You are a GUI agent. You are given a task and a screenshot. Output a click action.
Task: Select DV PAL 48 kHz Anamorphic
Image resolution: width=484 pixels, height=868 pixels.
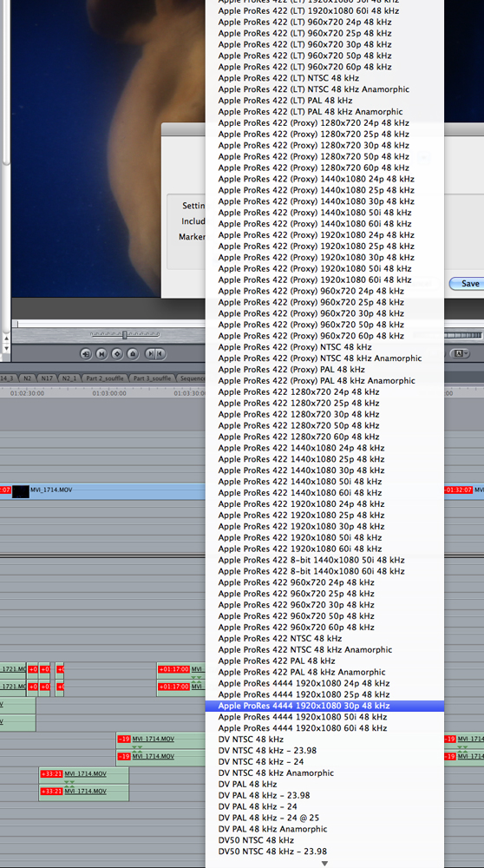[324, 829]
